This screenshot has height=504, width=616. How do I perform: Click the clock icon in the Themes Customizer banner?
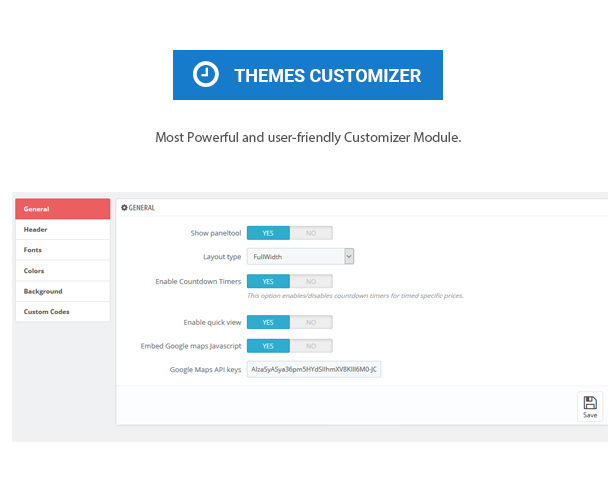(205, 75)
